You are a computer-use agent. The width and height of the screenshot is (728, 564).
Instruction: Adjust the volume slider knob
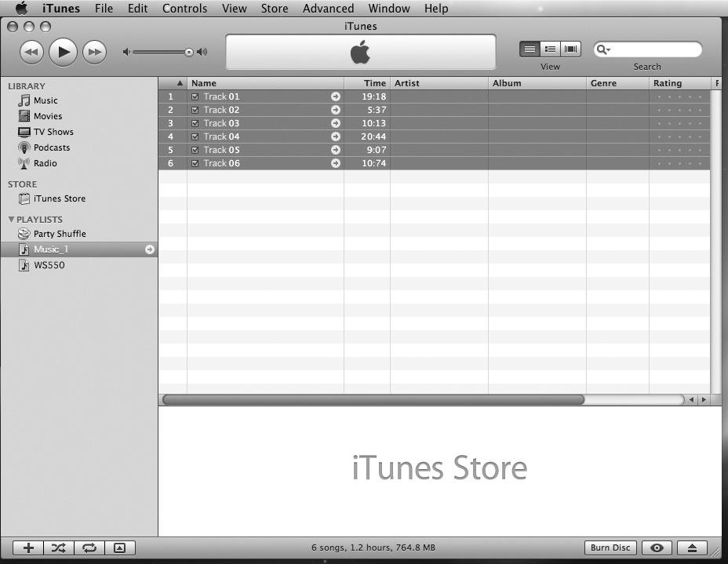(188, 53)
